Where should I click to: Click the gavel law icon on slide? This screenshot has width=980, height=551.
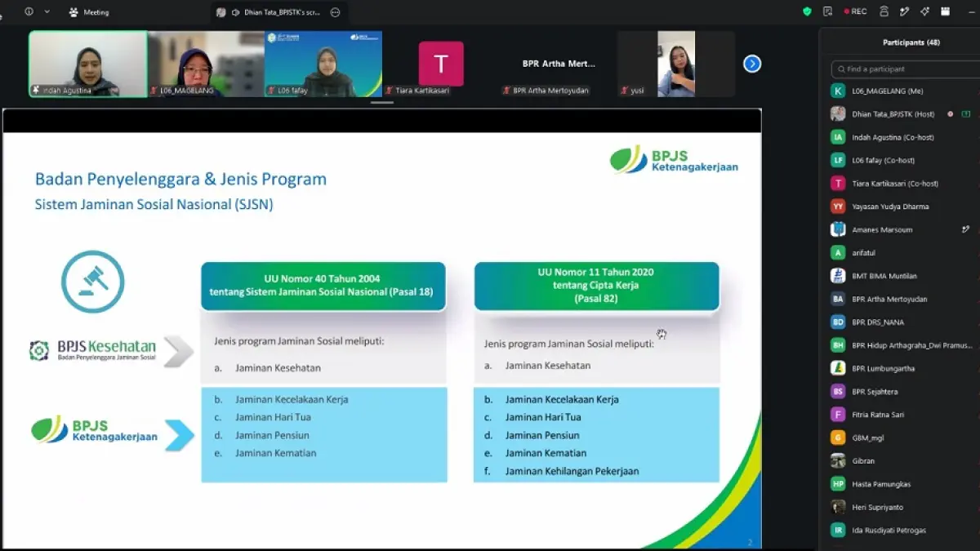(93, 282)
